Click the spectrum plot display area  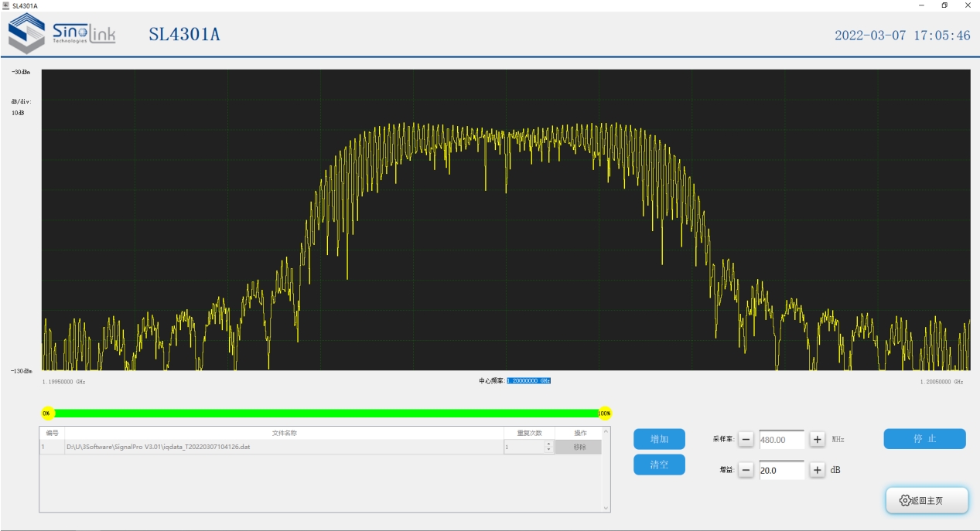[506, 220]
